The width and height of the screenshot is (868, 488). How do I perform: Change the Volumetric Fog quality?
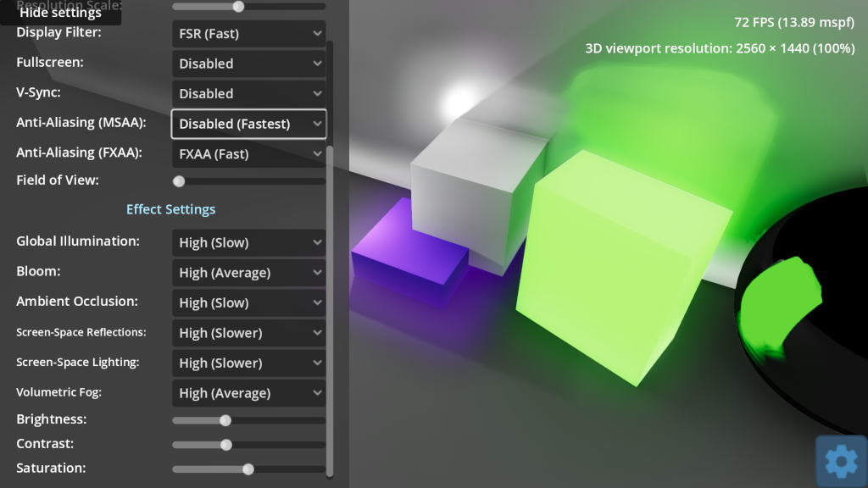pos(248,392)
